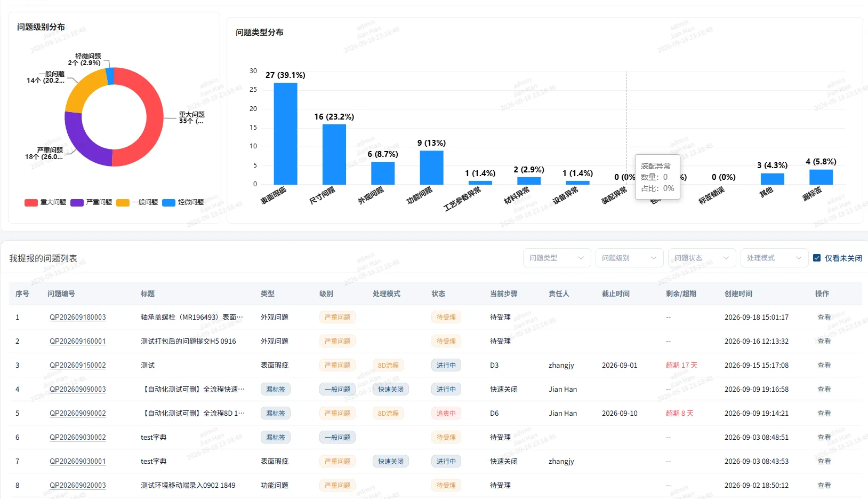
Task: Open the 问题类型 filter dropdown
Action: tap(557, 258)
